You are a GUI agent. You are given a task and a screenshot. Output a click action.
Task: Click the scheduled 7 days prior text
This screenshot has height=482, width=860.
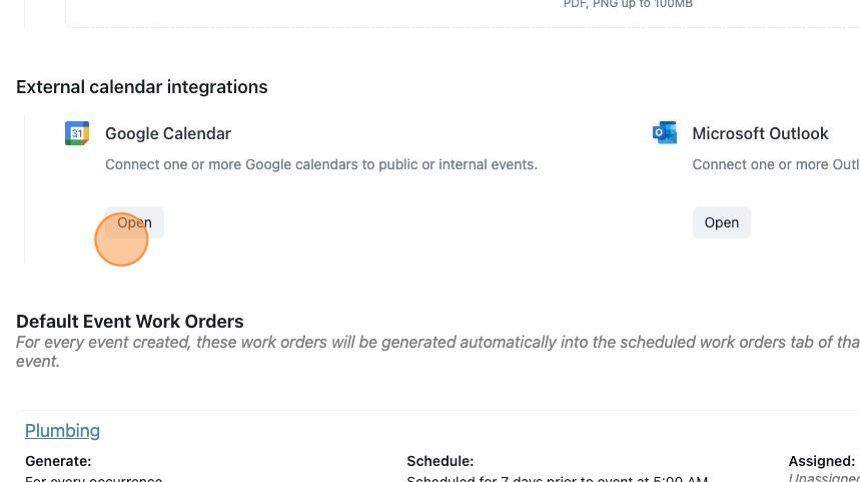click(557, 478)
